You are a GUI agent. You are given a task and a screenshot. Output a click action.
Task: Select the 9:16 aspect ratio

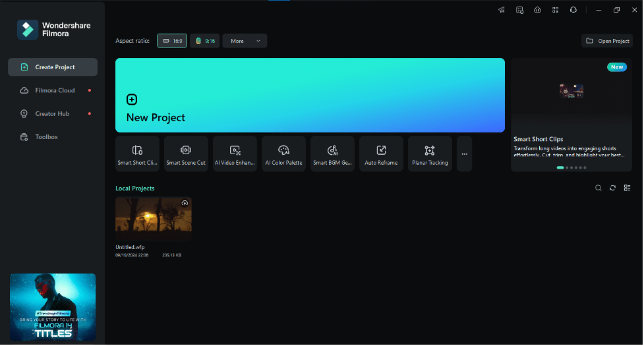click(205, 41)
